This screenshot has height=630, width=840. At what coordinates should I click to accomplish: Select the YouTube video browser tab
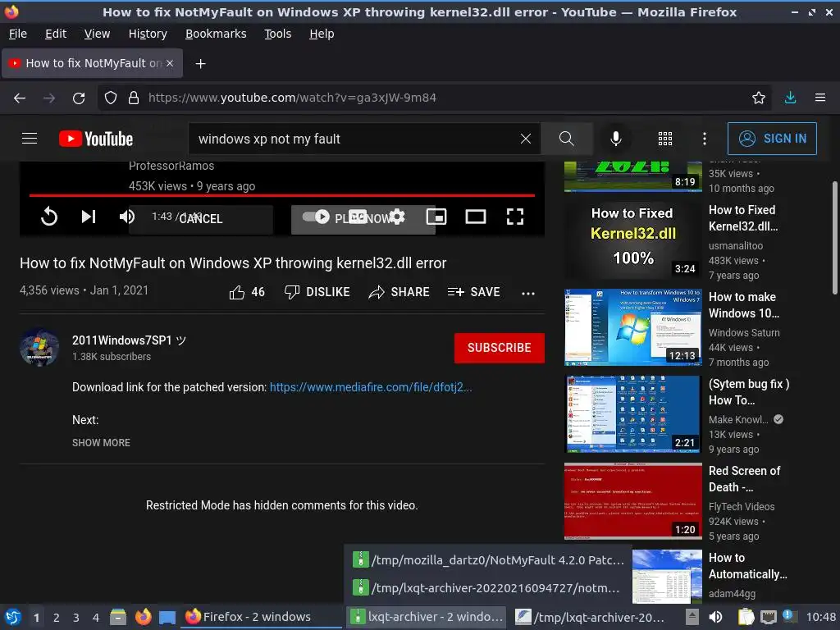[x=93, y=63]
